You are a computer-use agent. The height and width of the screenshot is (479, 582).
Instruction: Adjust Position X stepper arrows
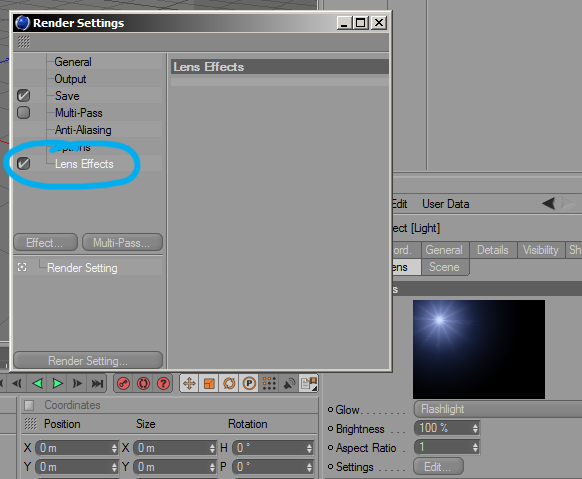coord(114,448)
